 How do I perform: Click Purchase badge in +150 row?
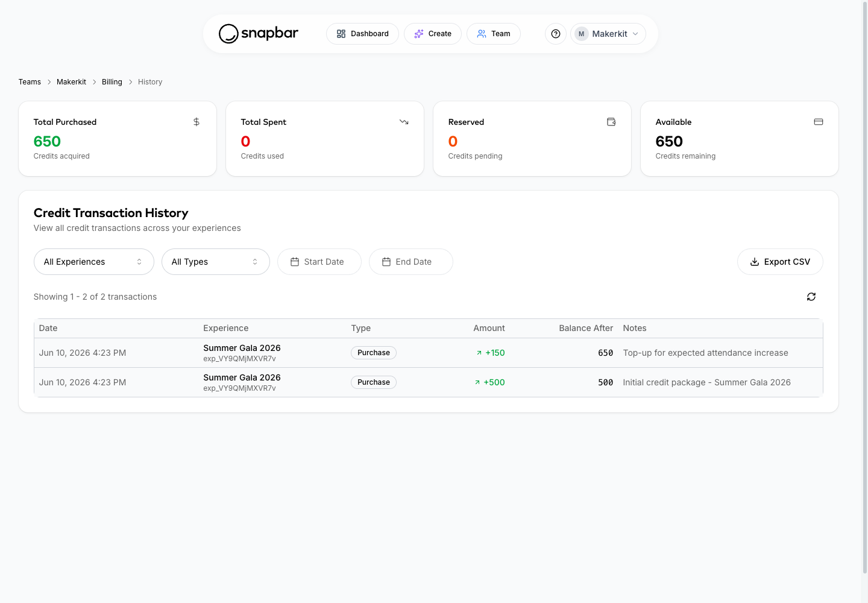click(374, 353)
